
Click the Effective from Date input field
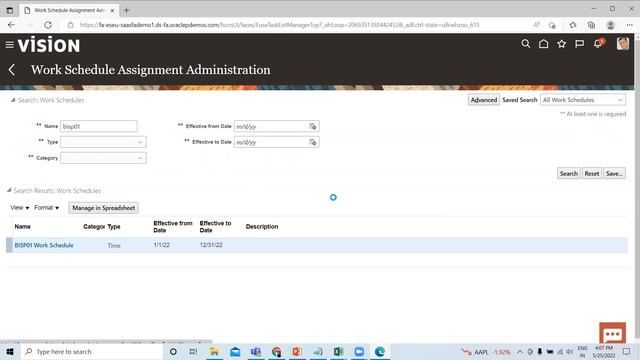[x=271, y=127]
